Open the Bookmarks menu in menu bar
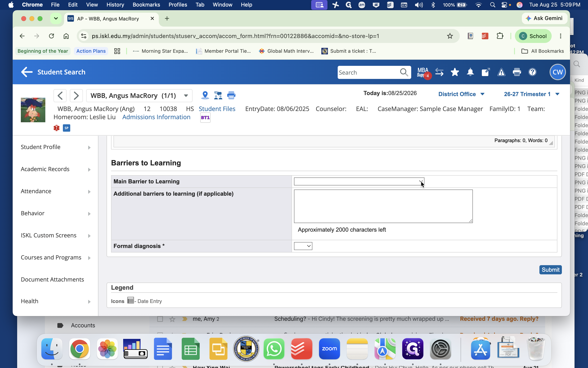The width and height of the screenshot is (588, 368). point(146,5)
